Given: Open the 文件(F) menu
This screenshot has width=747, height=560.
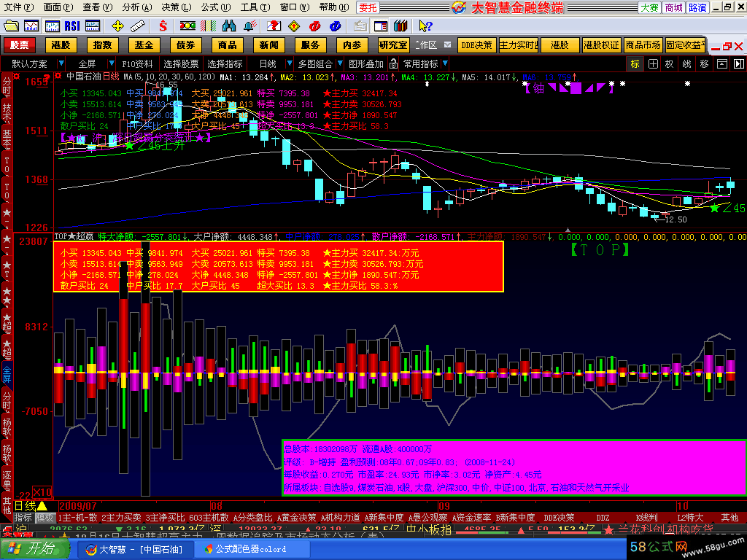Looking at the screenshot, I should (x=19, y=7).
